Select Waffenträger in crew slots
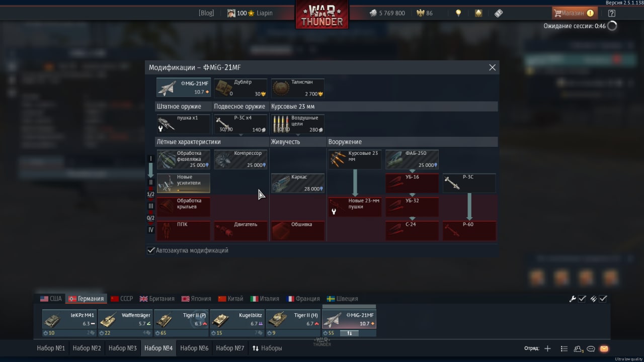Viewport: 644px width, 362px height. click(x=125, y=323)
